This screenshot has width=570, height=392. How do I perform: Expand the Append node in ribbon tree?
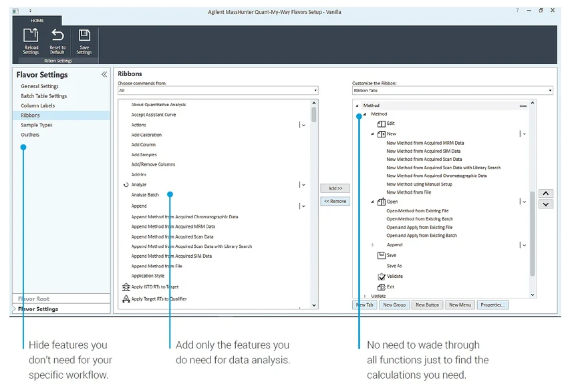tap(372, 245)
